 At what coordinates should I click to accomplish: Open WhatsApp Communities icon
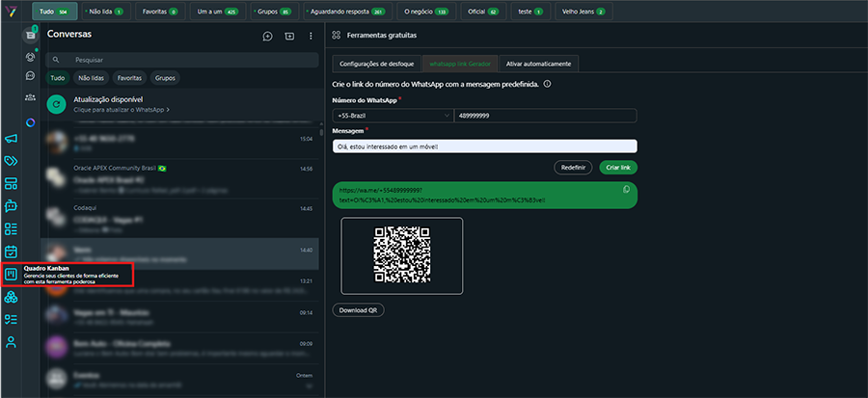pyautogui.click(x=31, y=96)
